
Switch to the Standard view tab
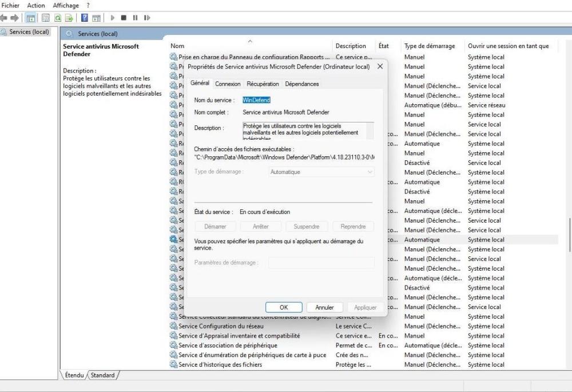pyautogui.click(x=103, y=375)
